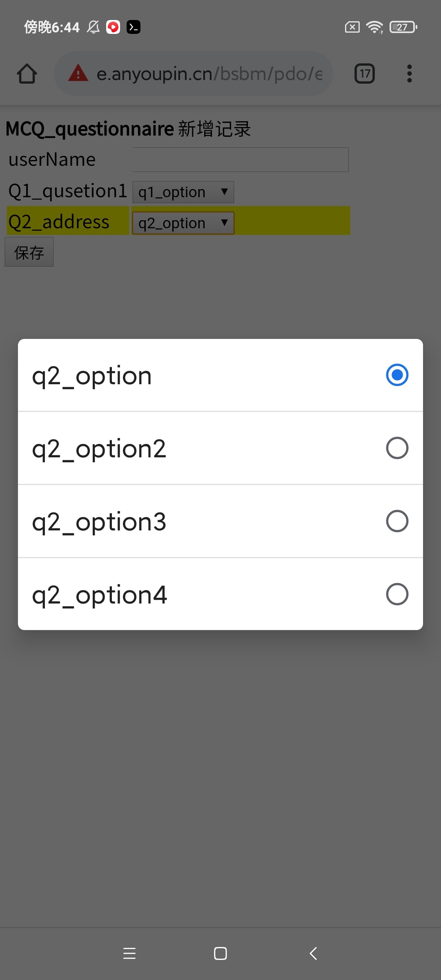Tap the battery indicator in status bar

click(x=403, y=27)
